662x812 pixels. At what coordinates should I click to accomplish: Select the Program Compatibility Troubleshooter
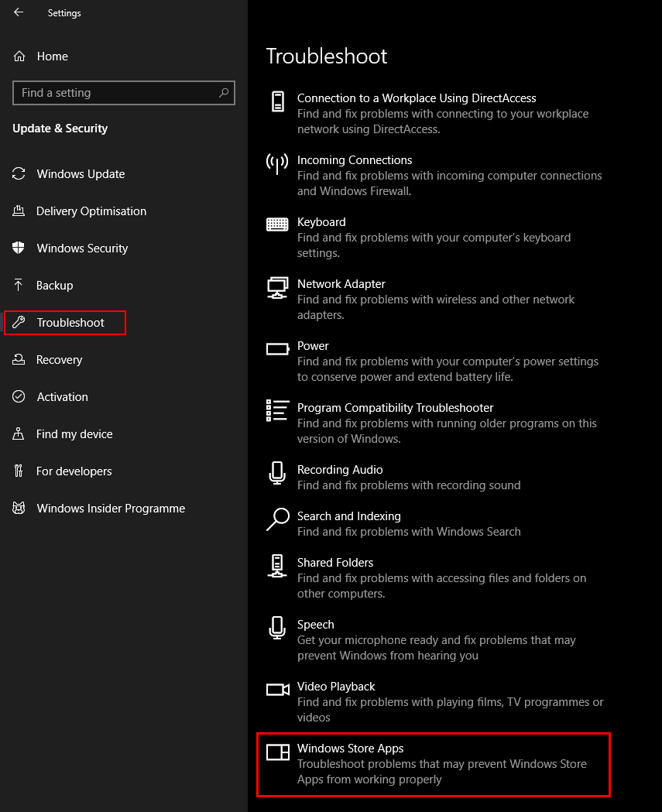[x=395, y=408]
